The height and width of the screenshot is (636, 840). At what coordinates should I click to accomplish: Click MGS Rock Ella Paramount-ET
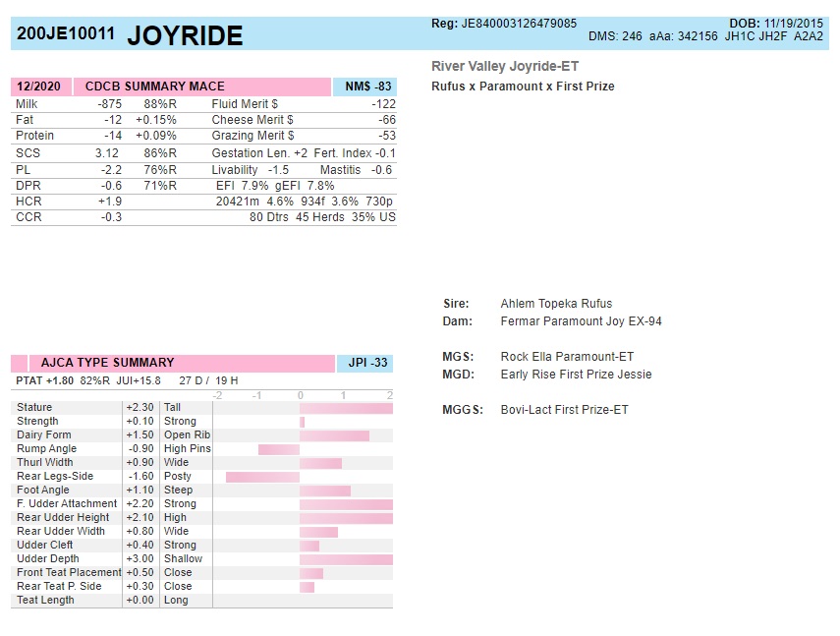[567, 357]
